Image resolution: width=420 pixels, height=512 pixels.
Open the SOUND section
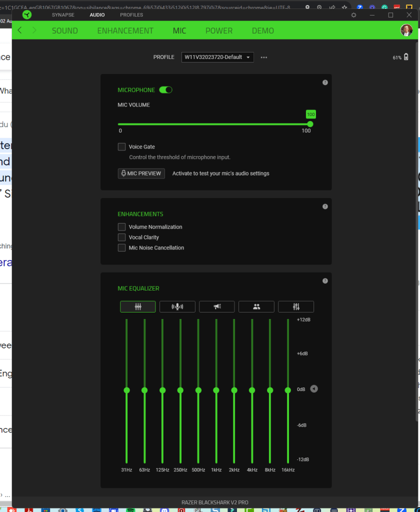64,30
